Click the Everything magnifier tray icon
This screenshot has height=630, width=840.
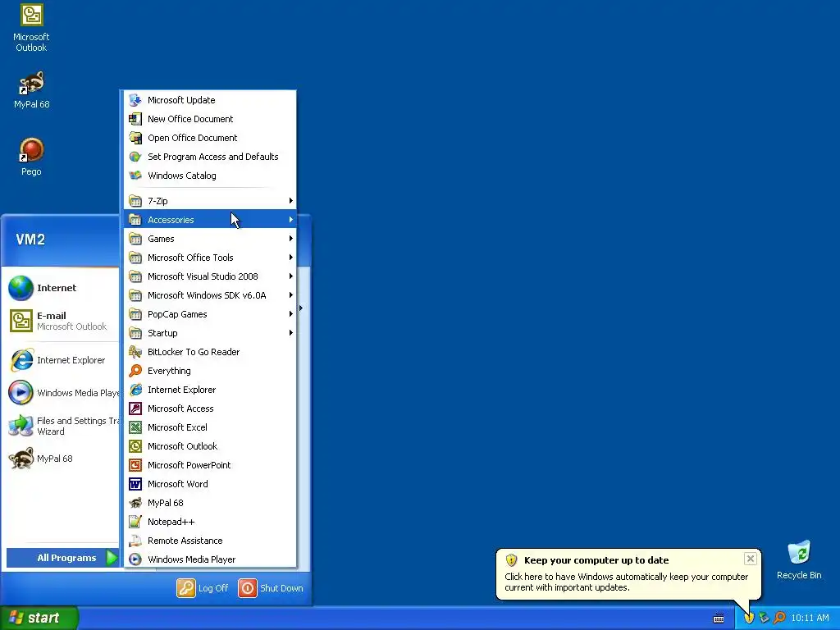click(779, 618)
